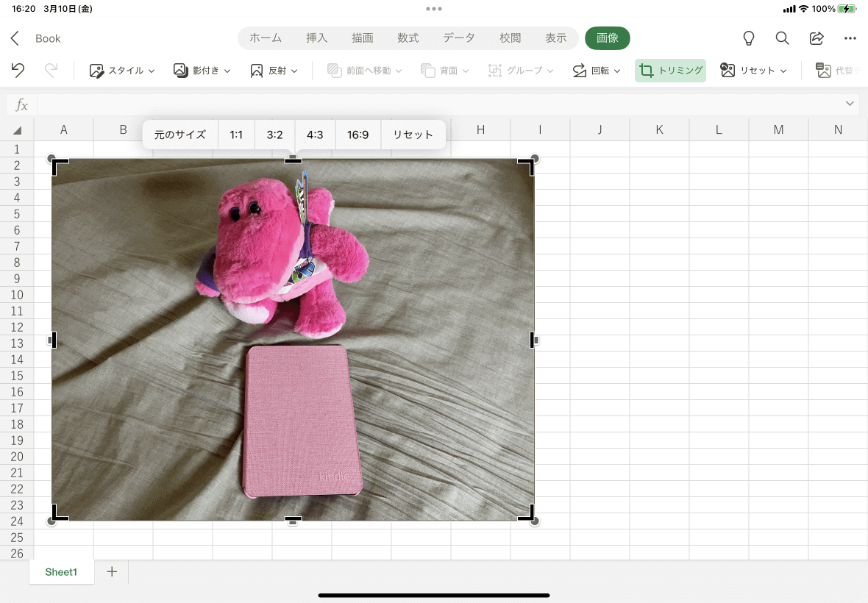The image size is (868, 603).
Task: Select column A header
Action: 64,129
